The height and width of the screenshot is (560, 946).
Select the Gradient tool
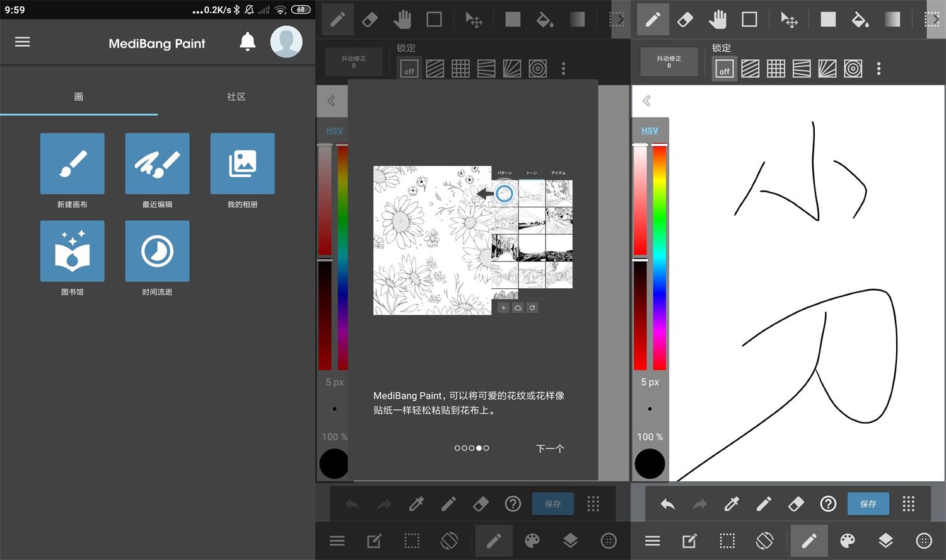pyautogui.click(x=892, y=20)
